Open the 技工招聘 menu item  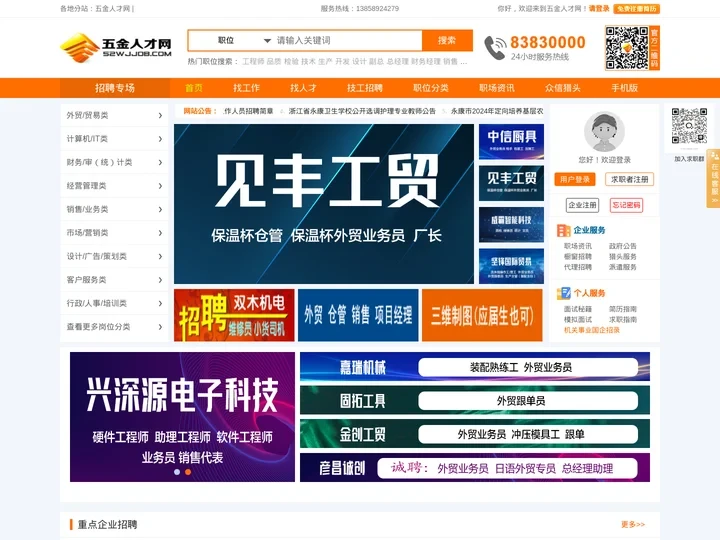(x=365, y=88)
